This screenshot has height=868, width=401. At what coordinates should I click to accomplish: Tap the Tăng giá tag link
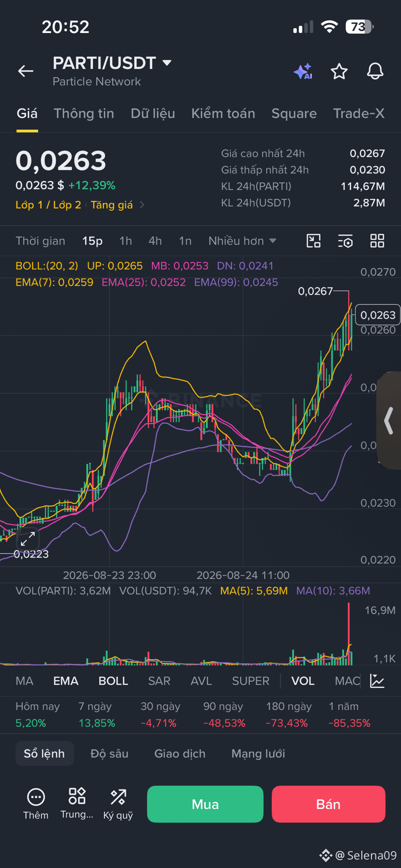point(111,205)
